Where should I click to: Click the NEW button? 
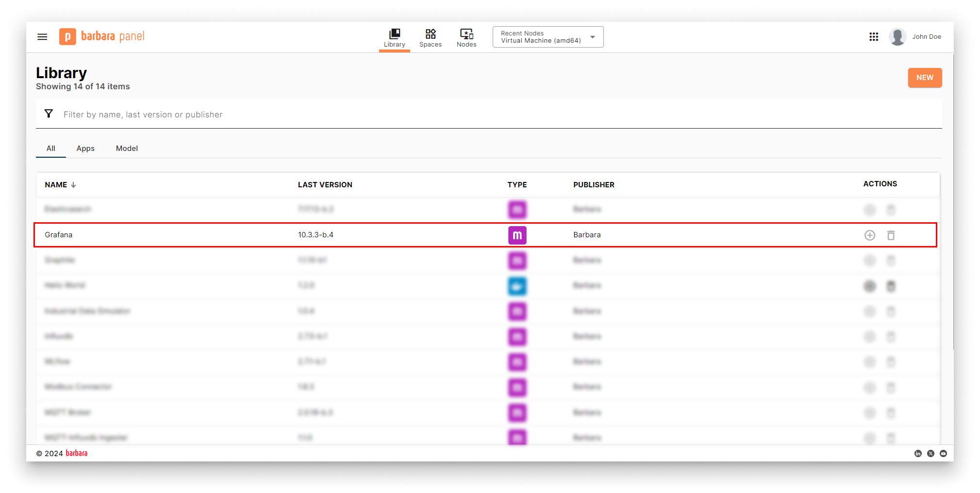tap(925, 78)
